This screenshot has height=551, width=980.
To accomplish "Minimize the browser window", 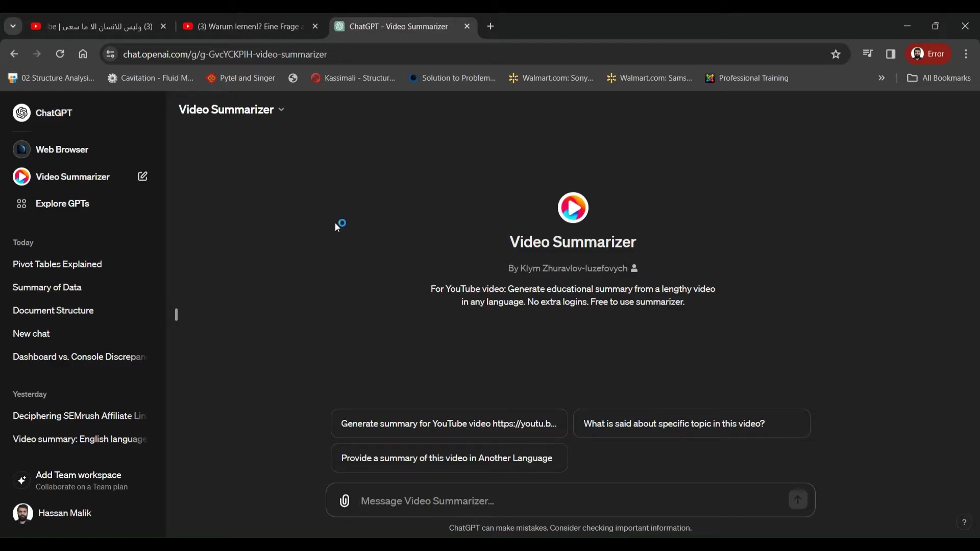I will coord(907,26).
